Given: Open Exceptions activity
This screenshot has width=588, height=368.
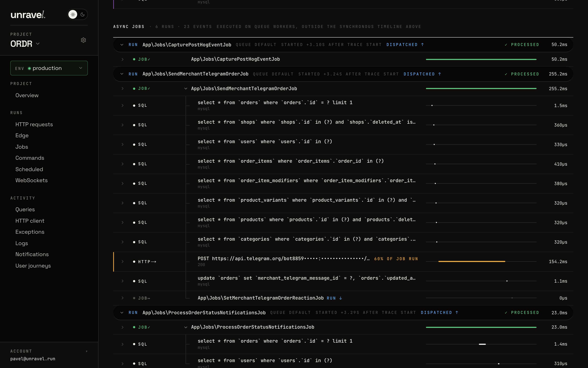Looking at the screenshot, I should click(x=30, y=232).
